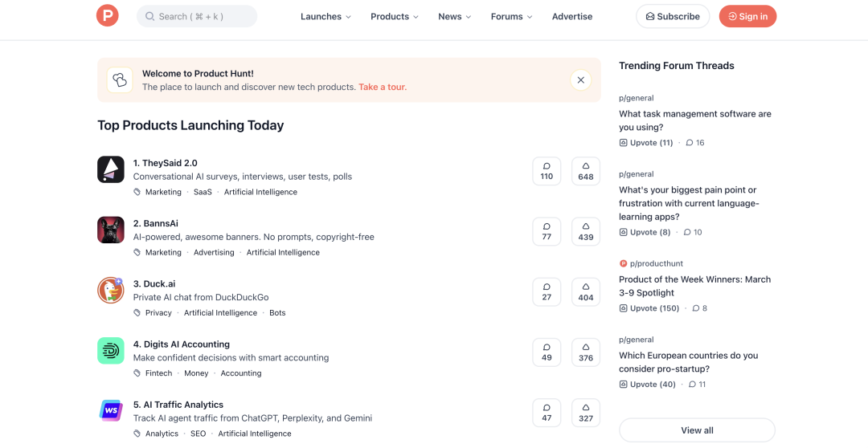Open thread about task management software

(694, 120)
